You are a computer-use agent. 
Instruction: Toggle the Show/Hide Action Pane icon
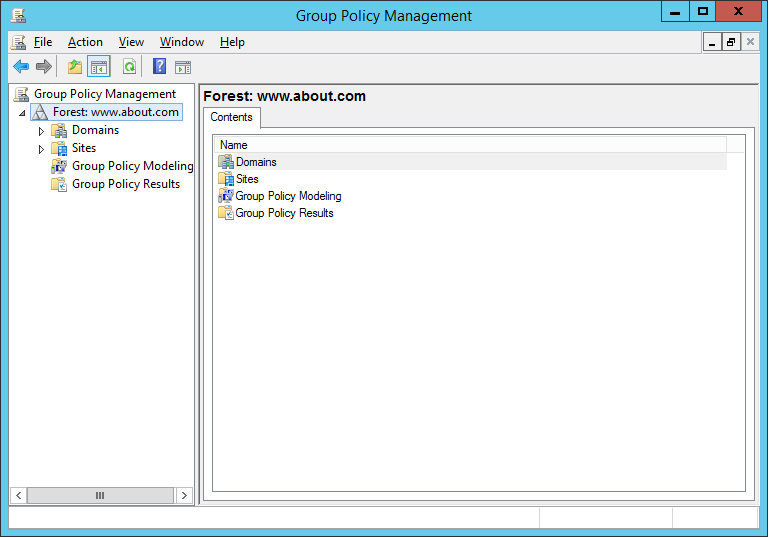coord(183,67)
